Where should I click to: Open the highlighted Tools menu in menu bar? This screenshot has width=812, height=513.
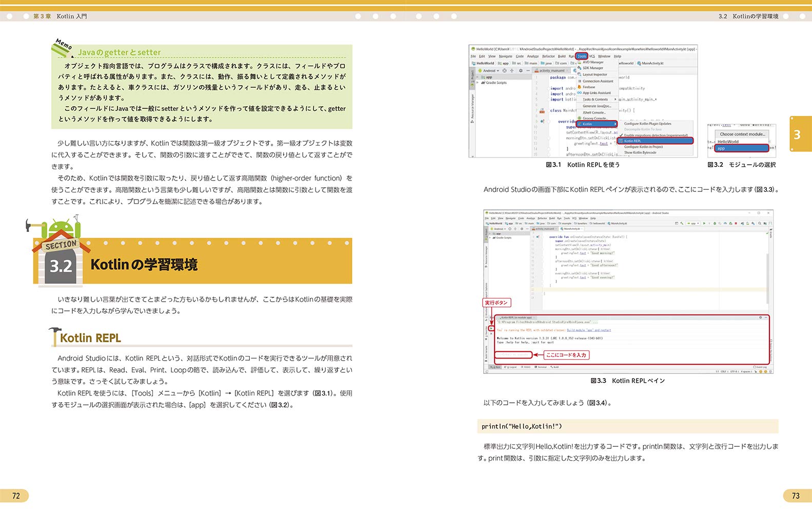[581, 56]
